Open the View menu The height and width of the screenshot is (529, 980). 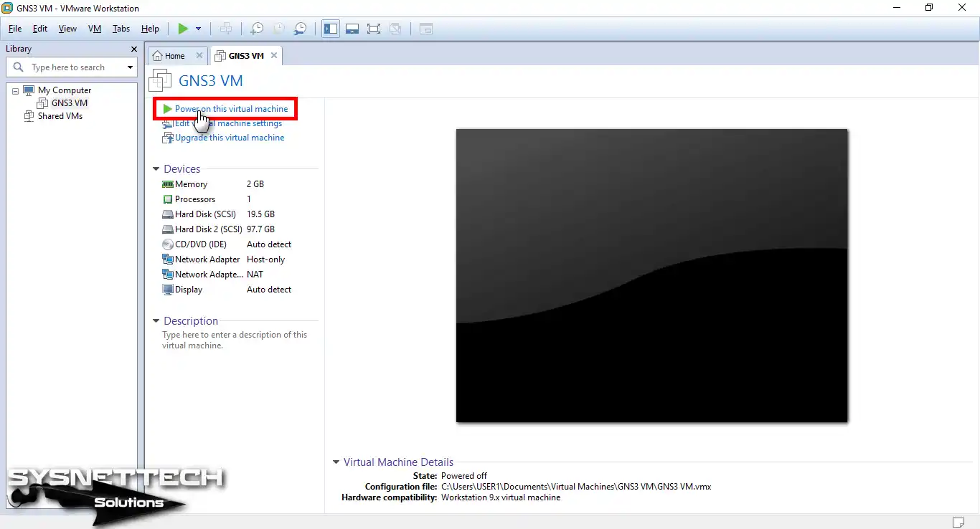[67, 29]
